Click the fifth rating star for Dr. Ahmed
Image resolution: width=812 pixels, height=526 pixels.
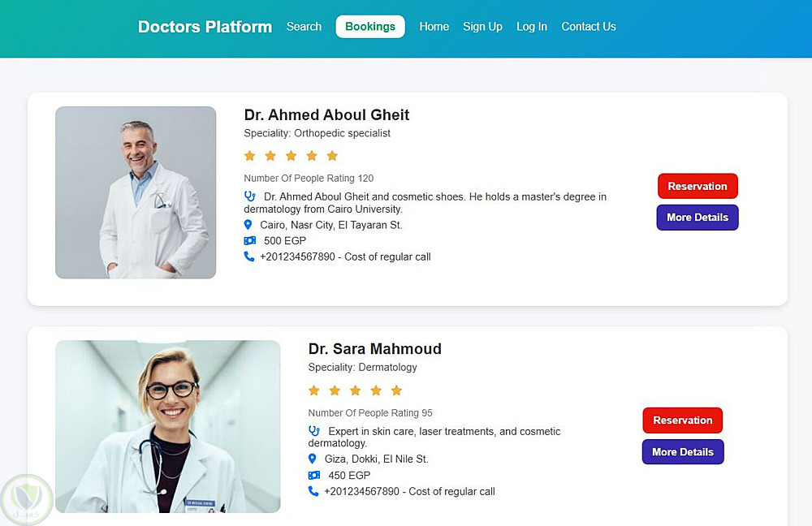coord(332,156)
